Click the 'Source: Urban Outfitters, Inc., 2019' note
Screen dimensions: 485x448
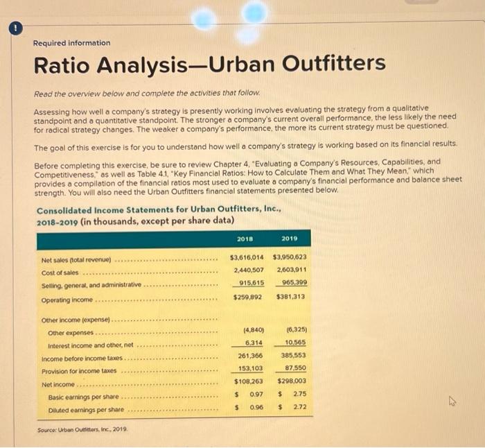(x=82, y=430)
